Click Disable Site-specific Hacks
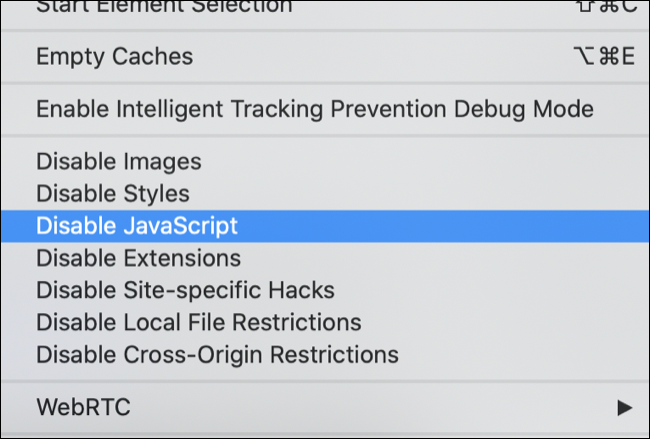The image size is (650, 439). (185, 290)
